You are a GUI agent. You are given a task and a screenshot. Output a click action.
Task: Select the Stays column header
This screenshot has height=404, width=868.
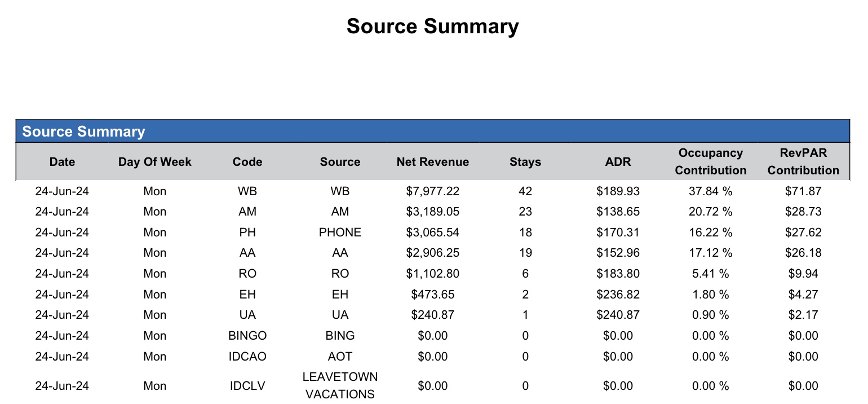pos(525,162)
